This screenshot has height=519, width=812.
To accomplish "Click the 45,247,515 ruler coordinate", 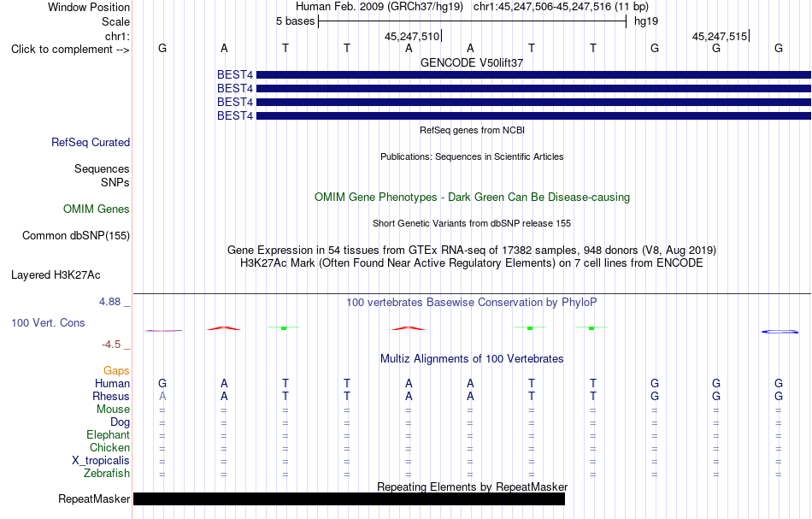I will 720,36.
